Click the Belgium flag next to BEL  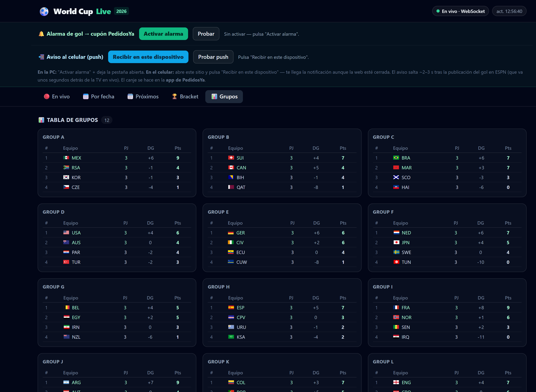66,308
